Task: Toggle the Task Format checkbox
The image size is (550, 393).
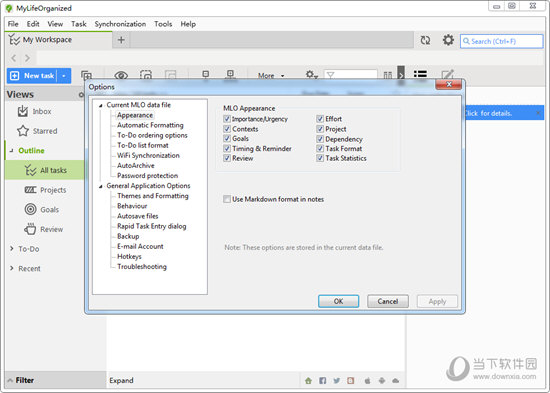Action: [320, 148]
